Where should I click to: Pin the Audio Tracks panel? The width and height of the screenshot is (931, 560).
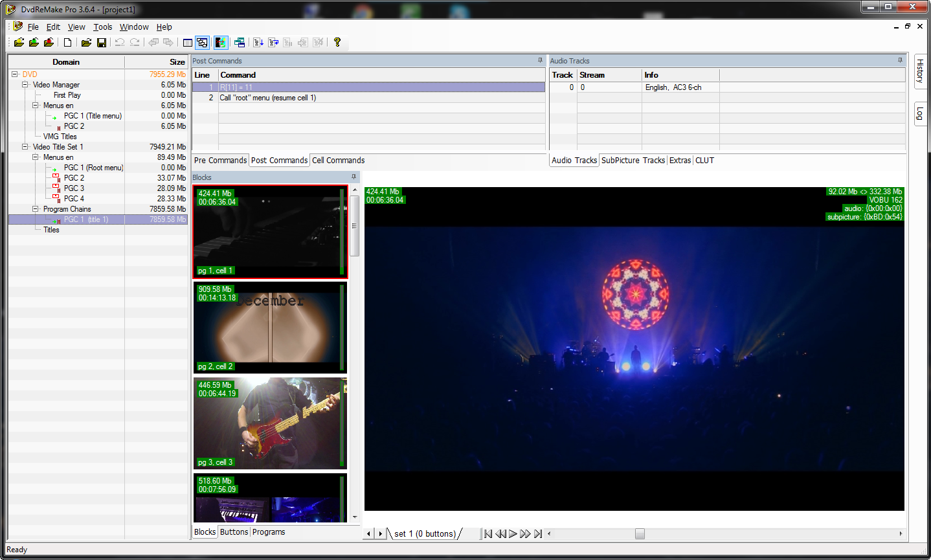click(x=900, y=60)
